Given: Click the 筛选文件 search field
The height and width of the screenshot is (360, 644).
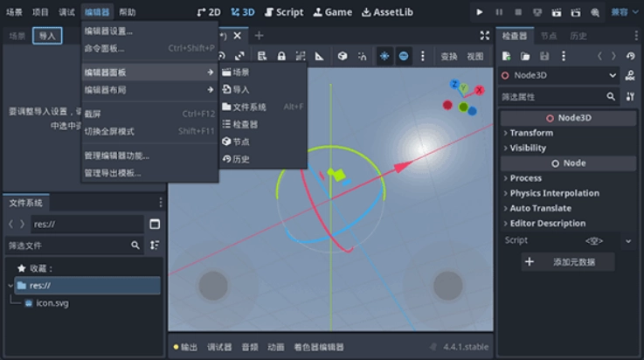Looking at the screenshot, I should (x=66, y=246).
